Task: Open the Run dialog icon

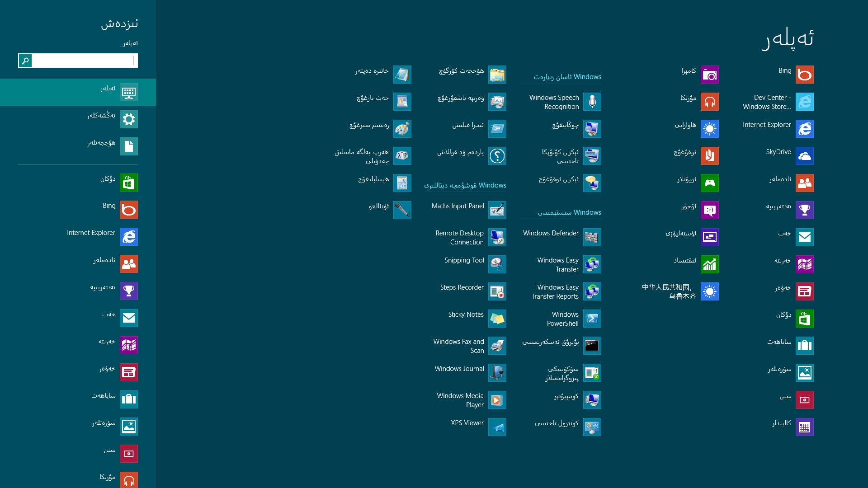Action: click(497, 129)
